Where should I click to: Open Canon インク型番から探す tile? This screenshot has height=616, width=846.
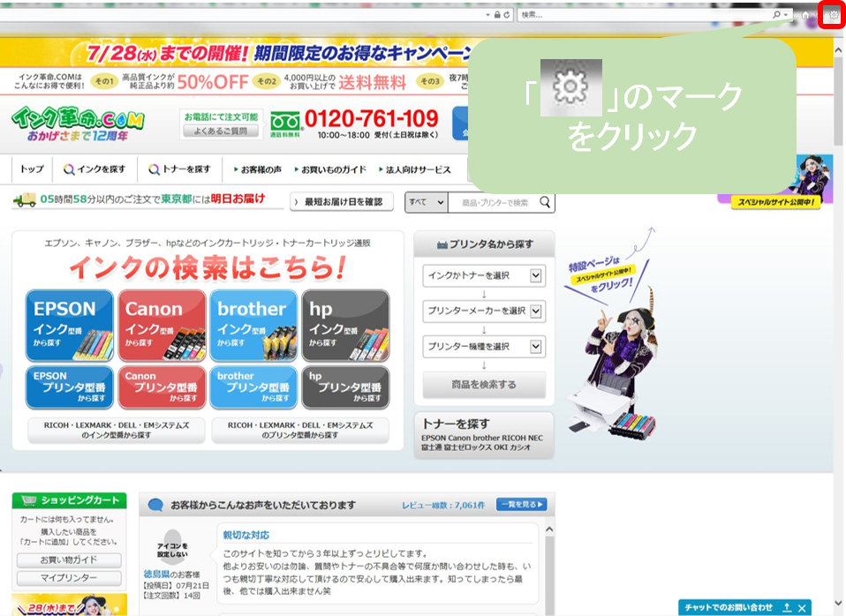tap(162, 326)
